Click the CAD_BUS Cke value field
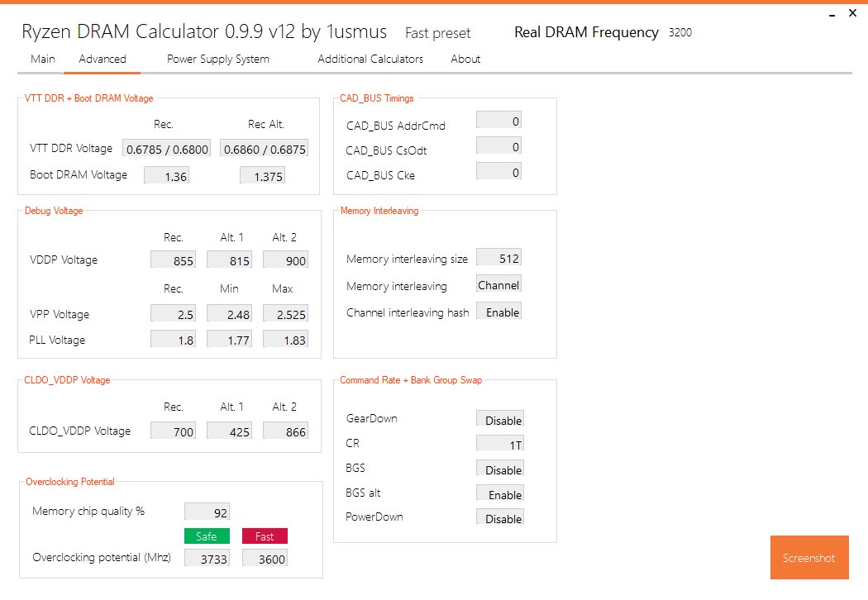Image resolution: width=868 pixels, height=600 pixels. coord(498,172)
